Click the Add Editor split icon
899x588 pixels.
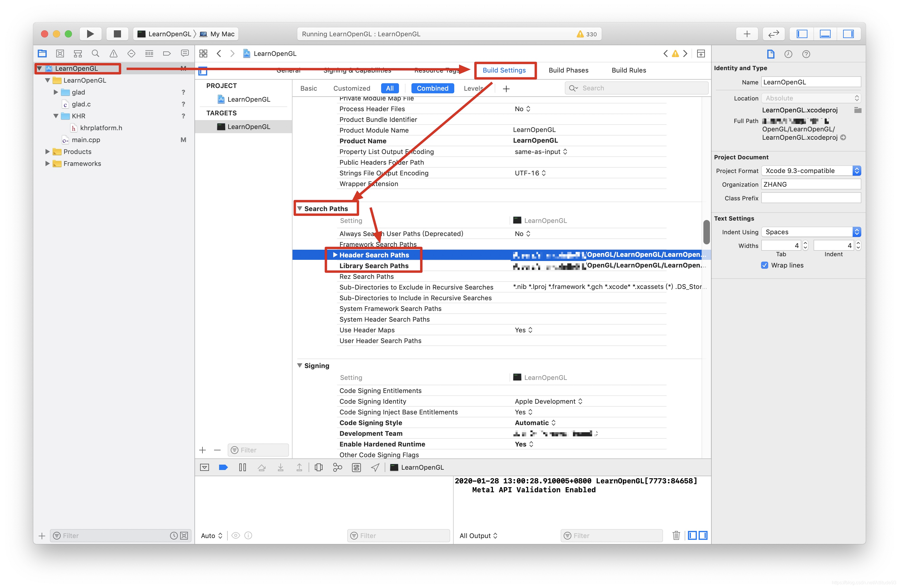pos(701,54)
